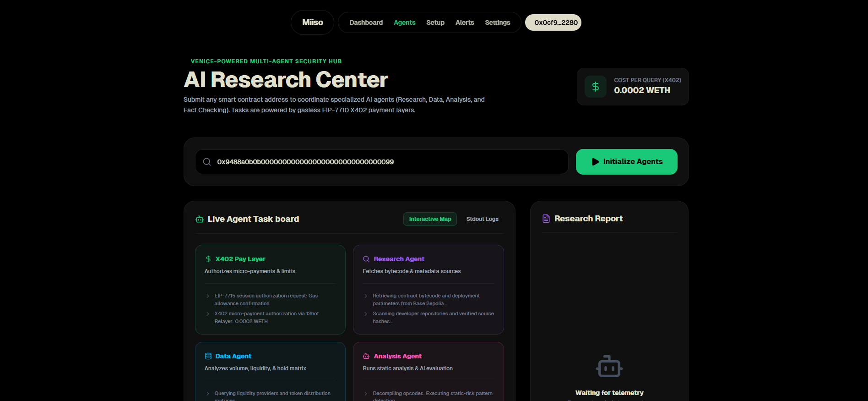Click the Analysis Agent card title

tap(397, 356)
